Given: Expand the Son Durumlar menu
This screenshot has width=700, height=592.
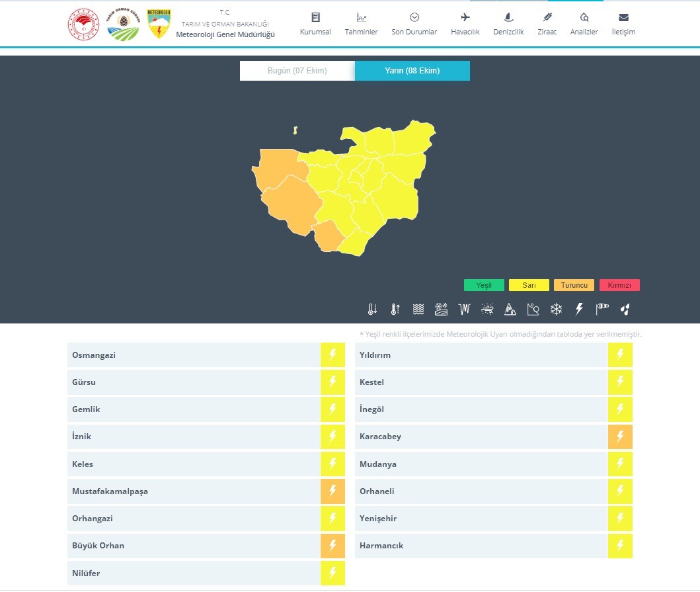Looking at the screenshot, I should tap(414, 24).
